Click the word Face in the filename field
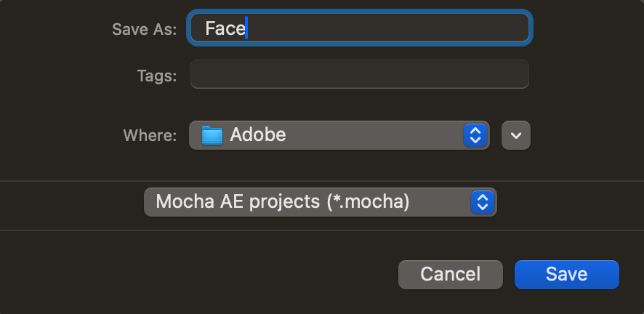Screen dimensions: 644x314 click(225, 28)
